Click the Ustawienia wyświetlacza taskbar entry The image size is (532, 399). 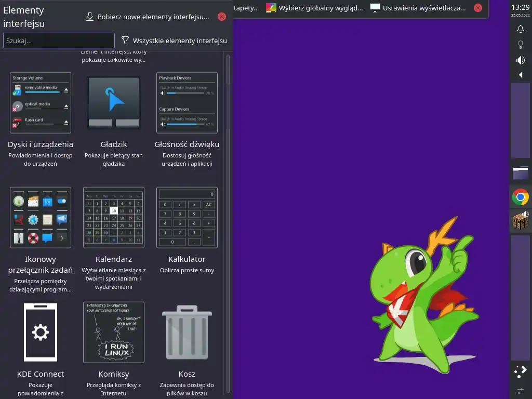pos(418,8)
